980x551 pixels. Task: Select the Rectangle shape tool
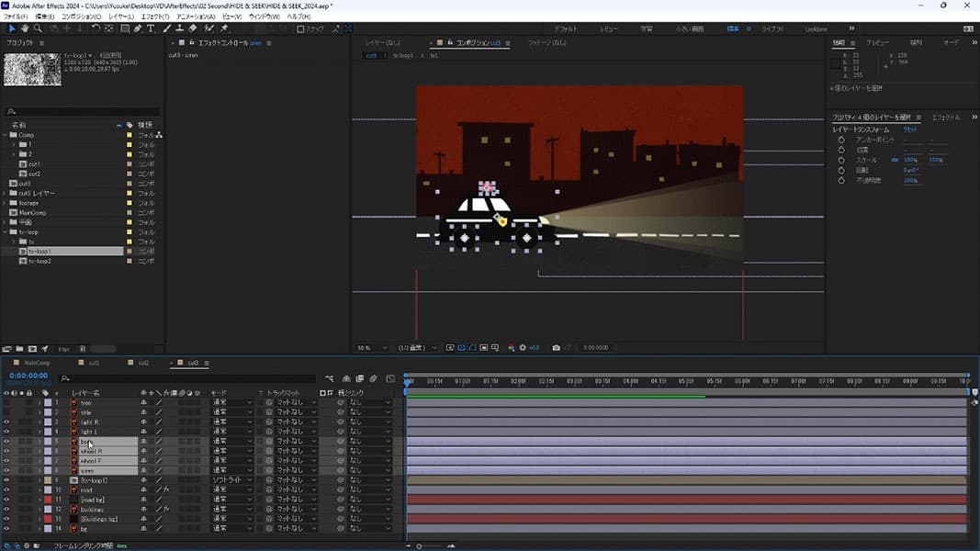point(125,28)
